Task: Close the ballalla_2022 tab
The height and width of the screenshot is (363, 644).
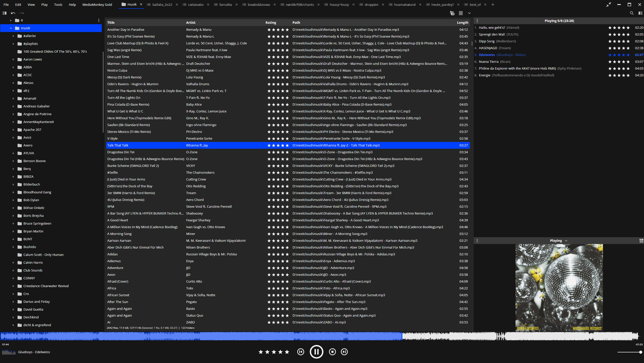Action: tap(177, 5)
